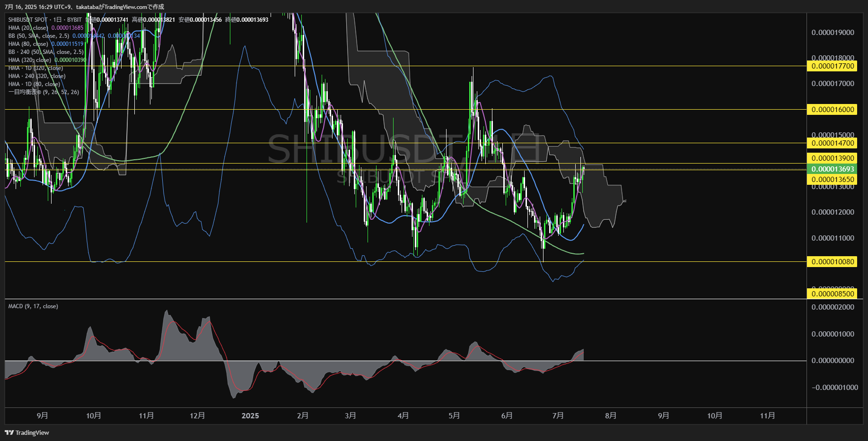The width and height of the screenshot is (868, 441).
Task: Click the snapshot date header text
Action: click(x=85, y=7)
